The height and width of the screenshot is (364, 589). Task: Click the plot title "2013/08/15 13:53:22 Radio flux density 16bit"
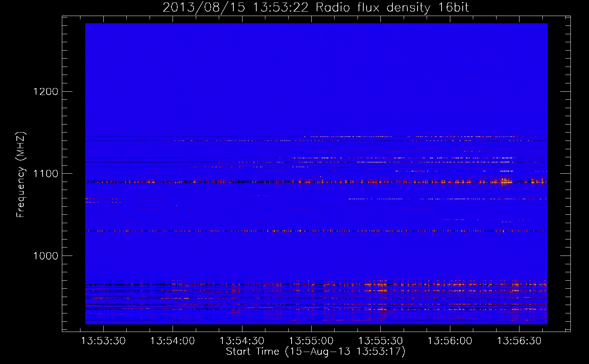316,7
